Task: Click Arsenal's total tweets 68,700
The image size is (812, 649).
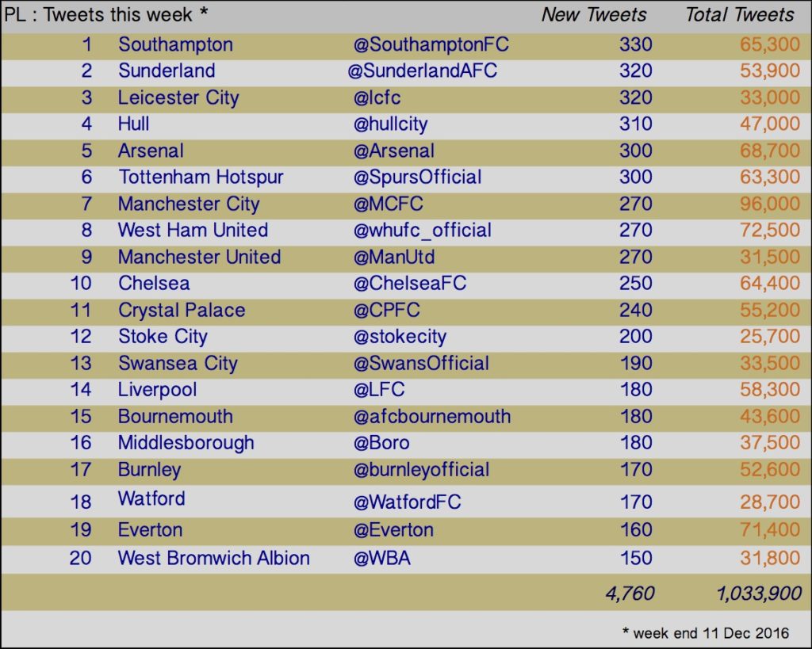Action: pyautogui.click(x=769, y=151)
